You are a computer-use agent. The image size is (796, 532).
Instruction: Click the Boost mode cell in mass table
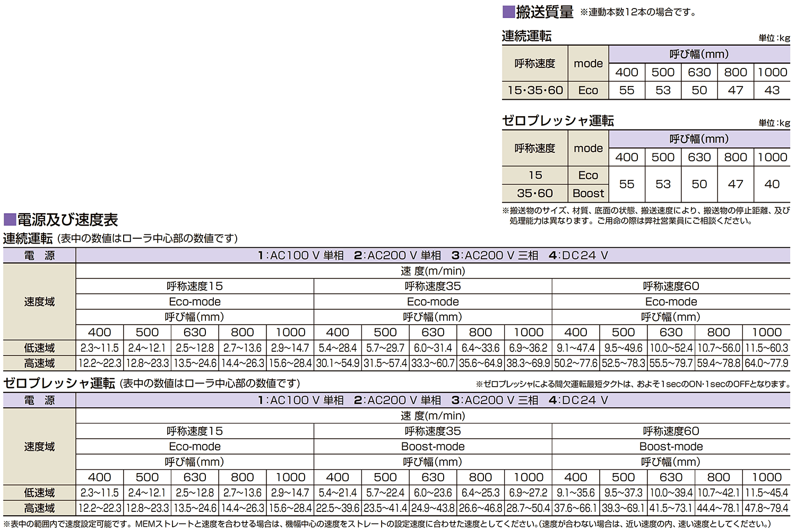[x=589, y=193]
